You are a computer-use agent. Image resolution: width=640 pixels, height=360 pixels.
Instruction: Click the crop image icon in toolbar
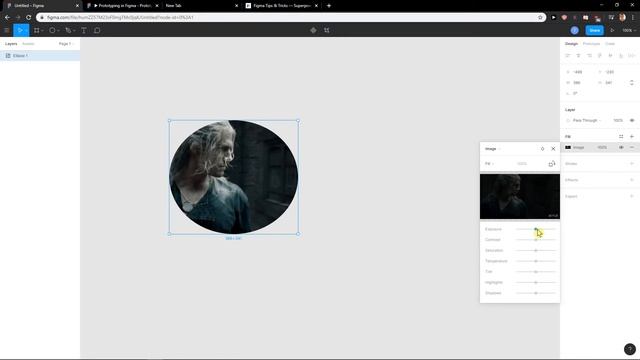(327, 30)
